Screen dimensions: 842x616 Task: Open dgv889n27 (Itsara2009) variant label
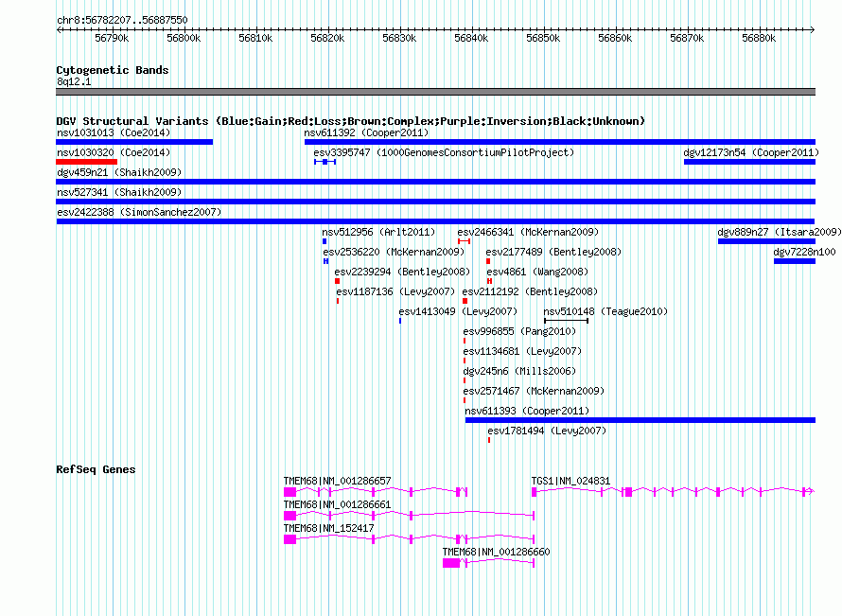(780, 232)
